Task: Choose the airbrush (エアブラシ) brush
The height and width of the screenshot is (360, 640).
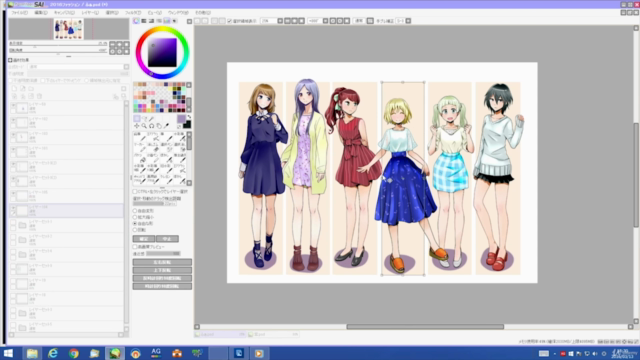Action: [153, 137]
